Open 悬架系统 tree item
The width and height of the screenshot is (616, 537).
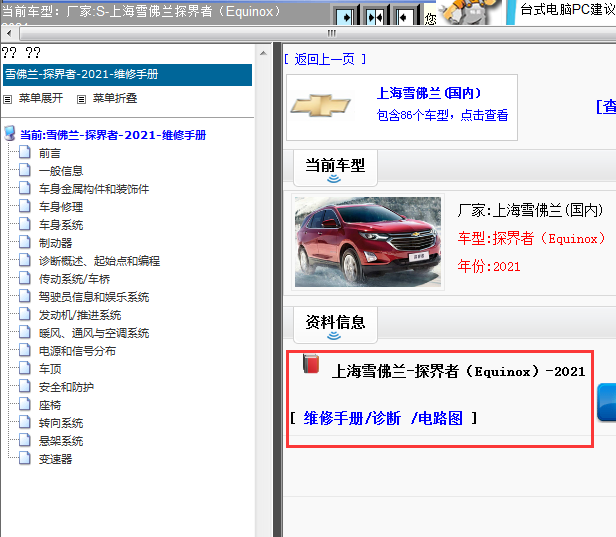pos(61,441)
